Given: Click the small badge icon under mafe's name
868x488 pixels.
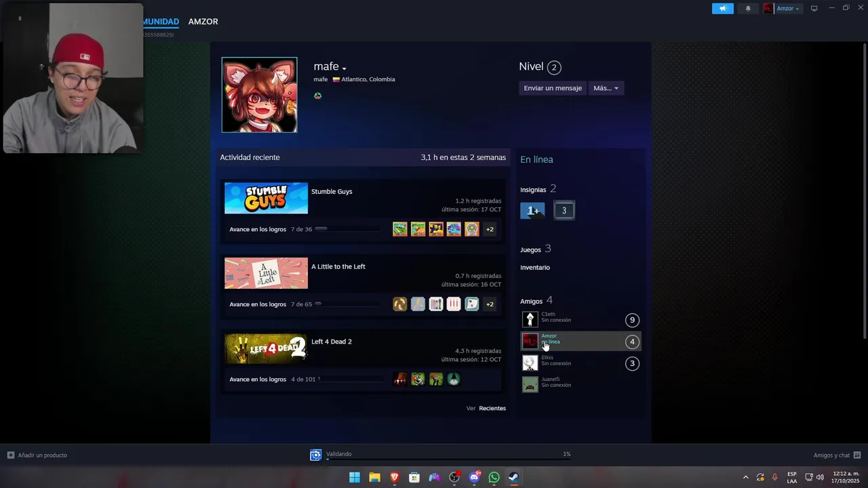Looking at the screenshot, I should point(317,96).
